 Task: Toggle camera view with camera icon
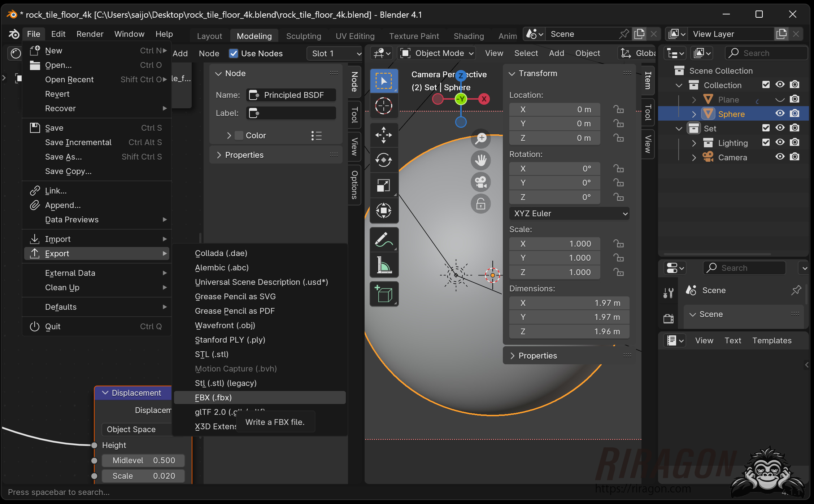tap(480, 182)
